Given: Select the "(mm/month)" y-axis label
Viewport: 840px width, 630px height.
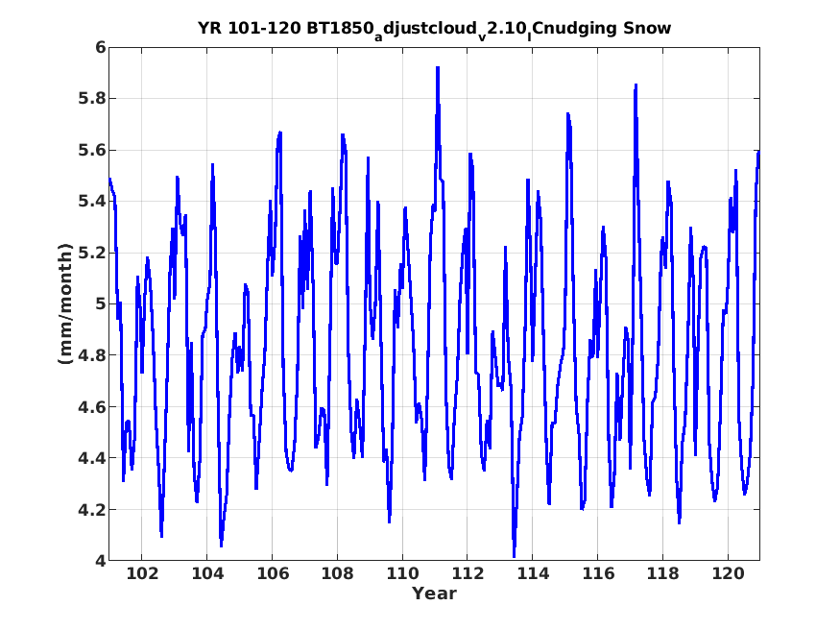Looking at the screenshot, I should coord(65,303).
